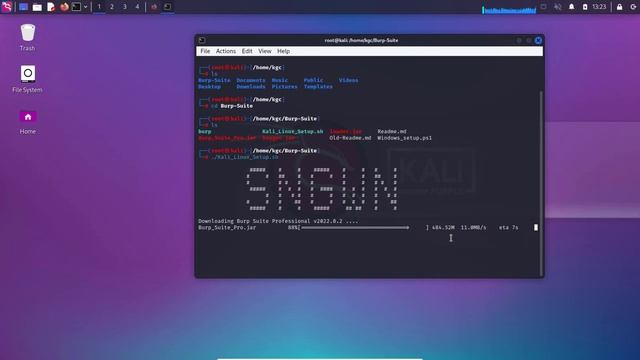
Task: Click 'Documents' in the first ls output
Action: pyautogui.click(x=251, y=80)
